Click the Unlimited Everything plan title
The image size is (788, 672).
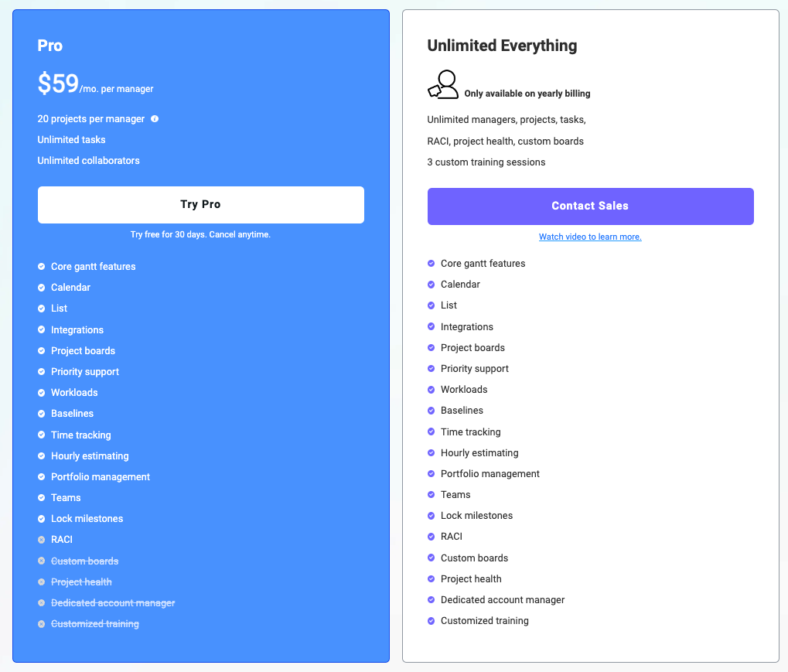coord(502,46)
